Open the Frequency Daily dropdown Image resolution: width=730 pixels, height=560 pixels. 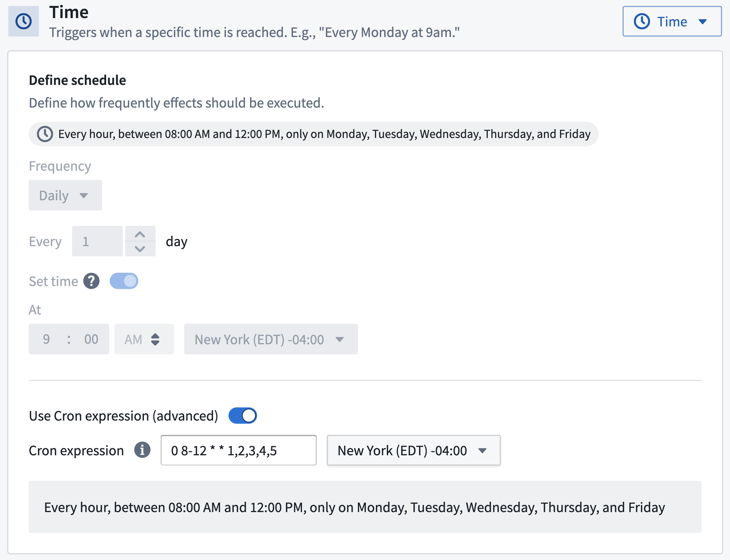click(x=65, y=195)
